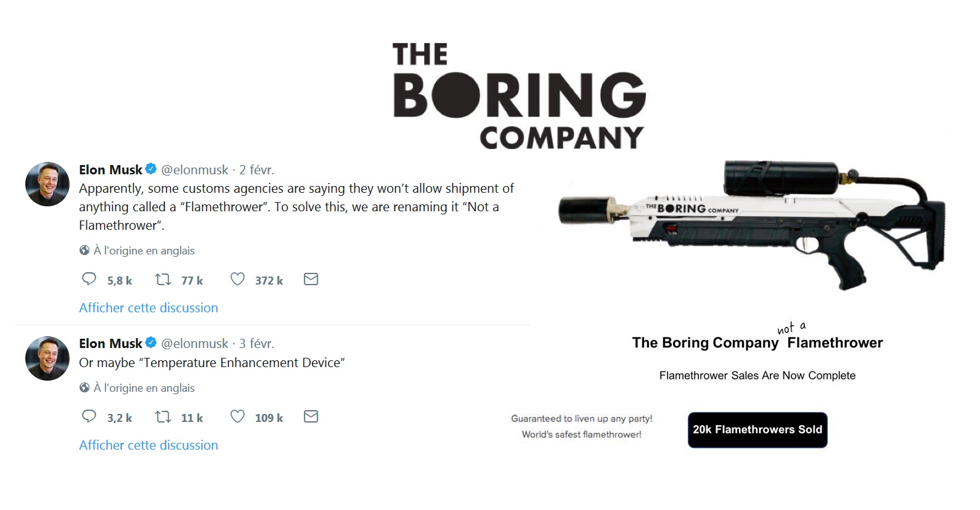The height and width of the screenshot is (510, 980).
Task: Click reply icon on "Temperature Enhancement Device" tweet
Action: point(89,416)
